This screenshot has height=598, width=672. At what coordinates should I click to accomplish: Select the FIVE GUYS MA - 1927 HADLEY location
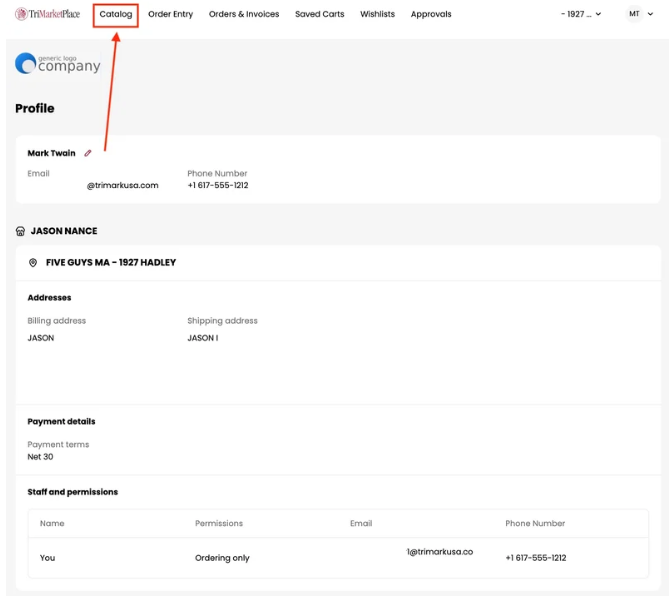coord(111,263)
